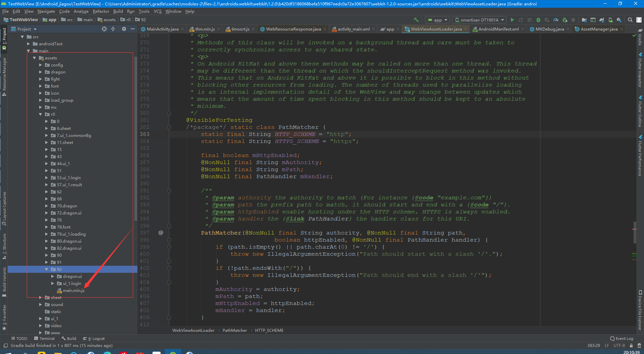Select main.min.js file in tree
Viewport: 644px width, 354px height.
(73, 291)
